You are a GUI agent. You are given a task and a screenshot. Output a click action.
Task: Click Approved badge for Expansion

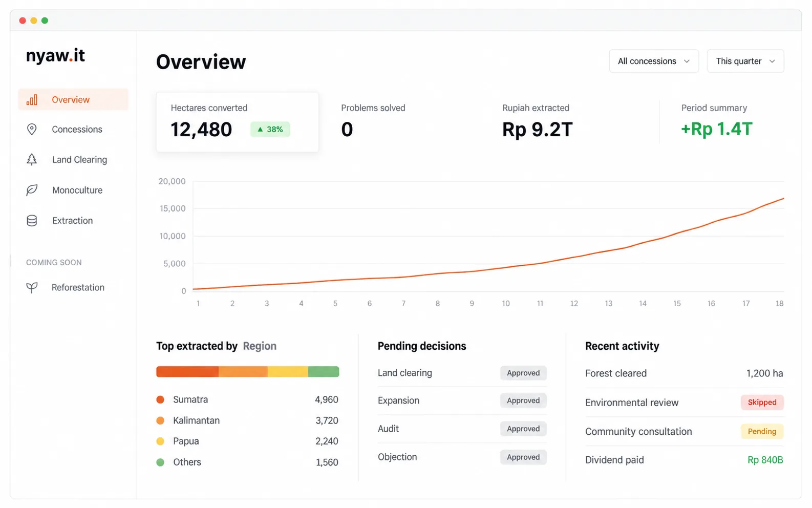click(523, 400)
